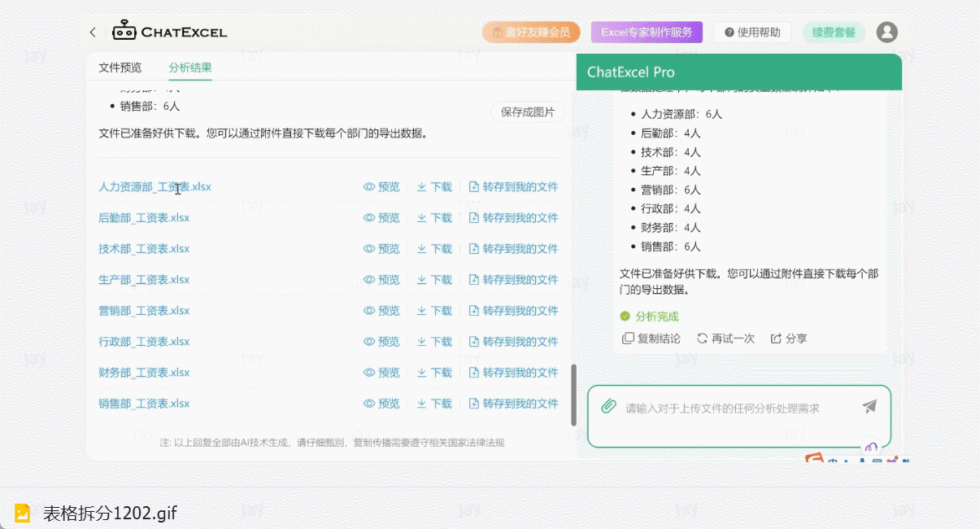Open the 行政部_工资表.xlsx file link

144,342
